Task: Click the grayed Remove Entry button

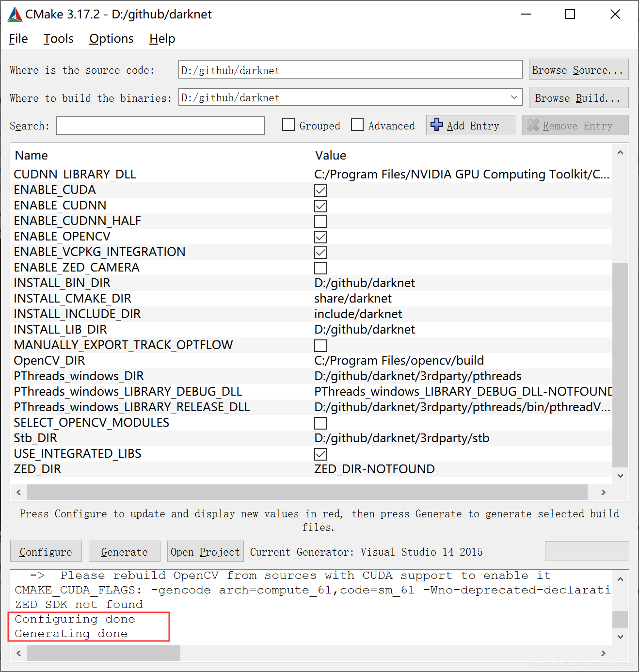Action: (575, 126)
